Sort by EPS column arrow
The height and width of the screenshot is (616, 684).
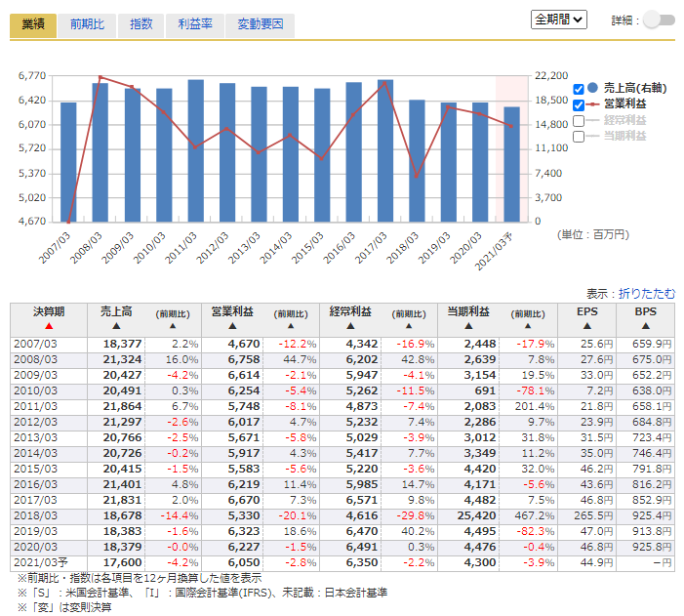(x=587, y=326)
